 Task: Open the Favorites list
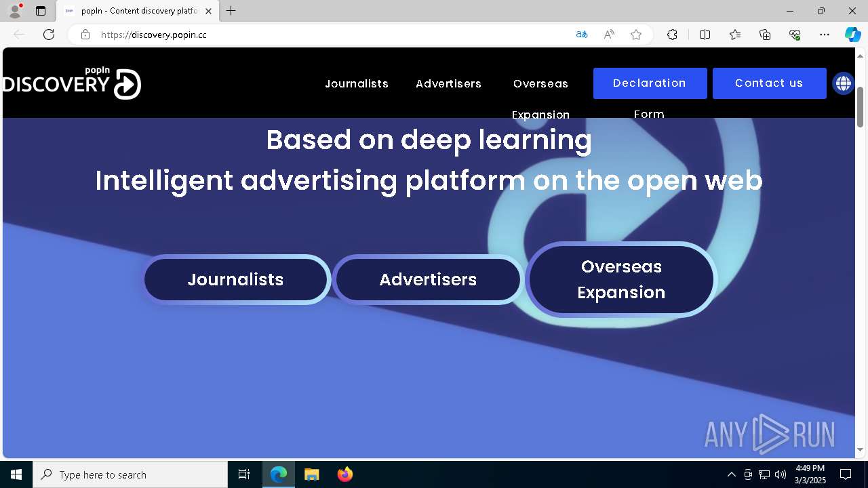735,35
